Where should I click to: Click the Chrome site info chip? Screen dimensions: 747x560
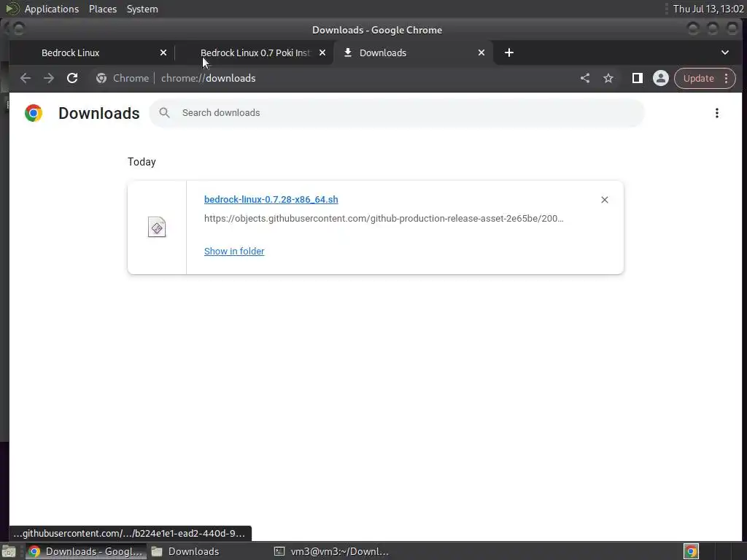click(x=123, y=78)
